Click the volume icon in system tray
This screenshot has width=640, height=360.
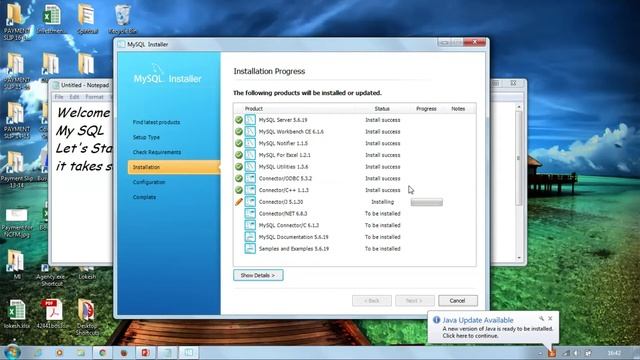point(576,353)
